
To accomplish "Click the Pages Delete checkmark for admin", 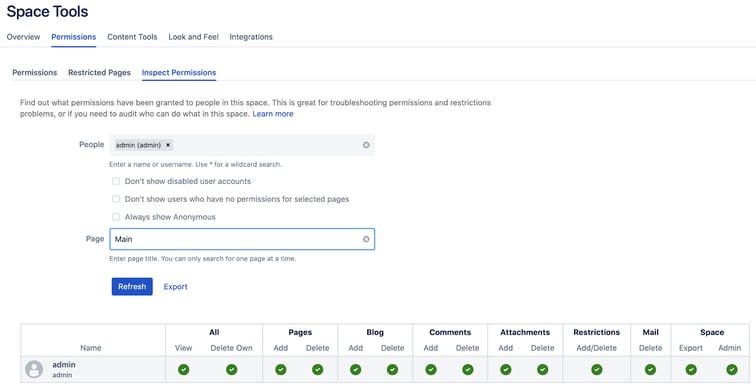I will tap(317, 370).
